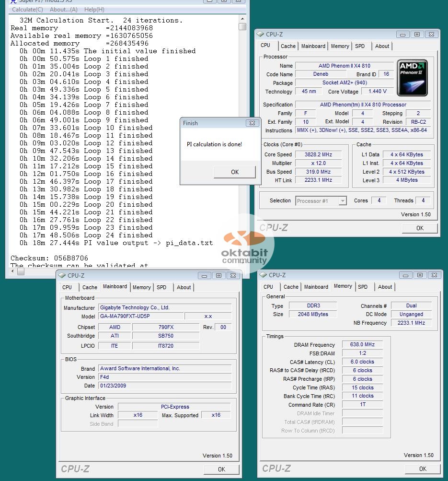Image resolution: width=448 pixels, height=481 pixels.
Task: Open the Help(H) menu in Super PI
Action: pyautogui.click(x=94, y=10)
